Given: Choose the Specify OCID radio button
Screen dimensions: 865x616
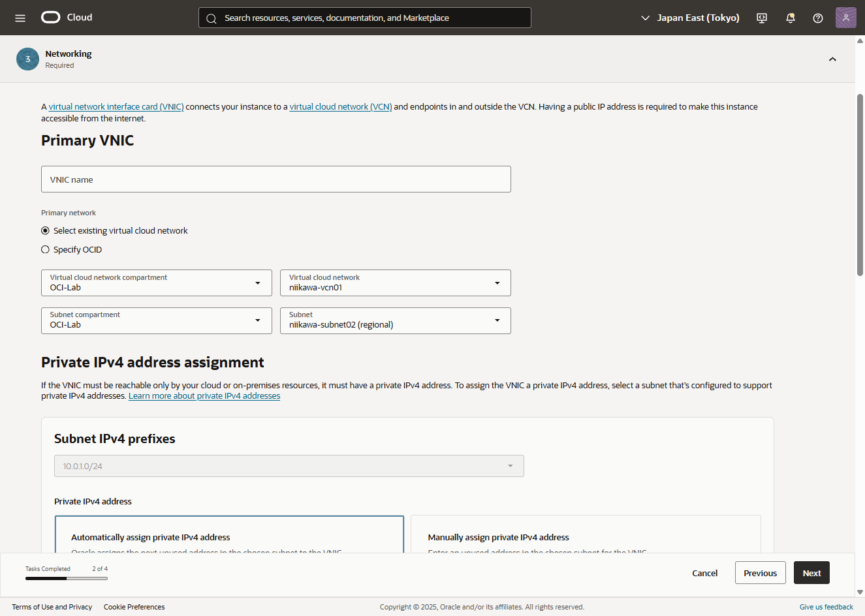Looking at the screenshot, I should pos(46,250).
